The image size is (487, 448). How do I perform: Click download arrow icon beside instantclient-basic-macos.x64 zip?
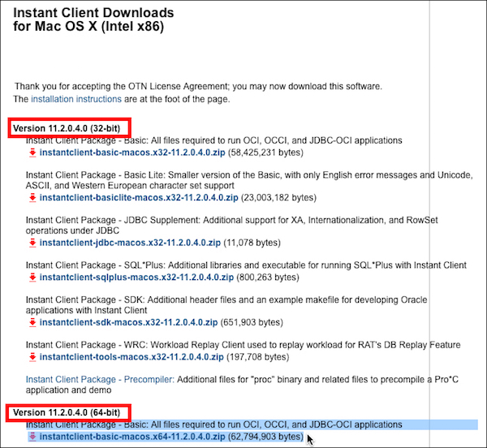pos(32,437)
